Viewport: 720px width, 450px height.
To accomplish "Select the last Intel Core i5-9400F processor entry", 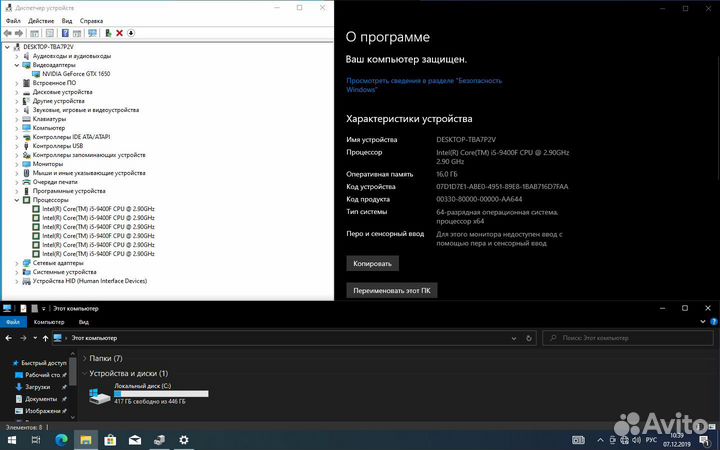I will tap(98, 253).
